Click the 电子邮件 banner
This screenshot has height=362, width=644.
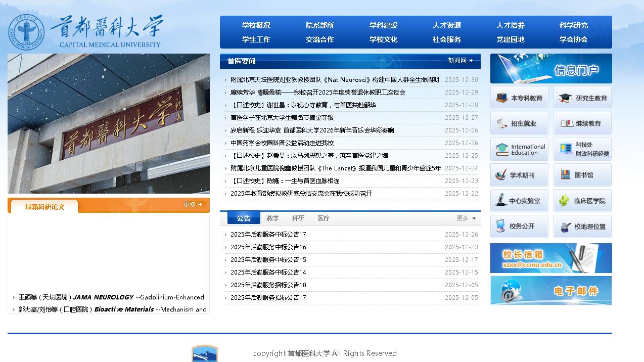coord(550,291)
